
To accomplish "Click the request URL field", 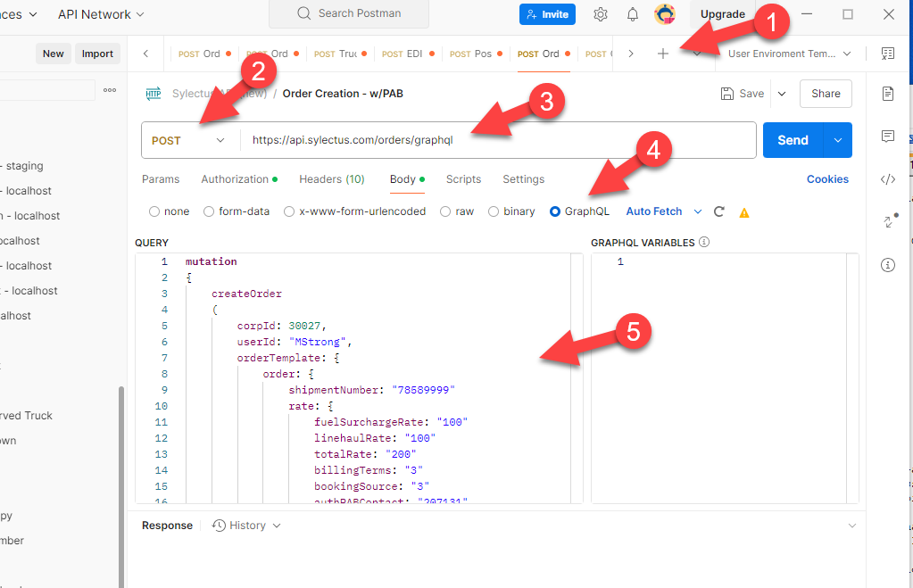I will coord(498,140).
